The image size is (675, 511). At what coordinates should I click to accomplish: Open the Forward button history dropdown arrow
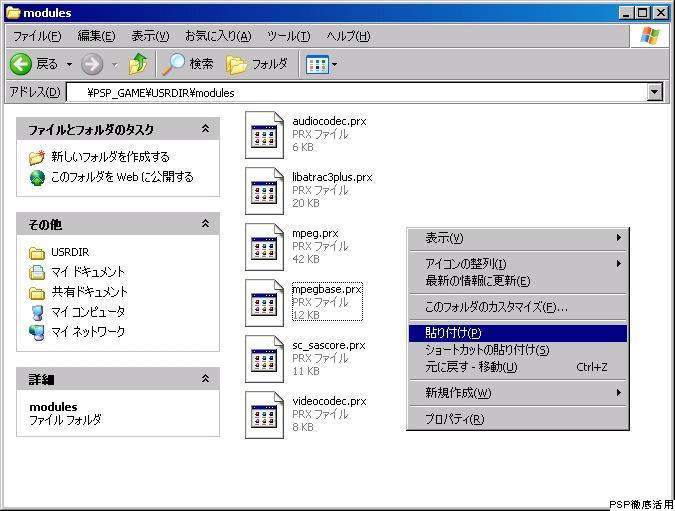pyautogui.click(x=115, y=65)
